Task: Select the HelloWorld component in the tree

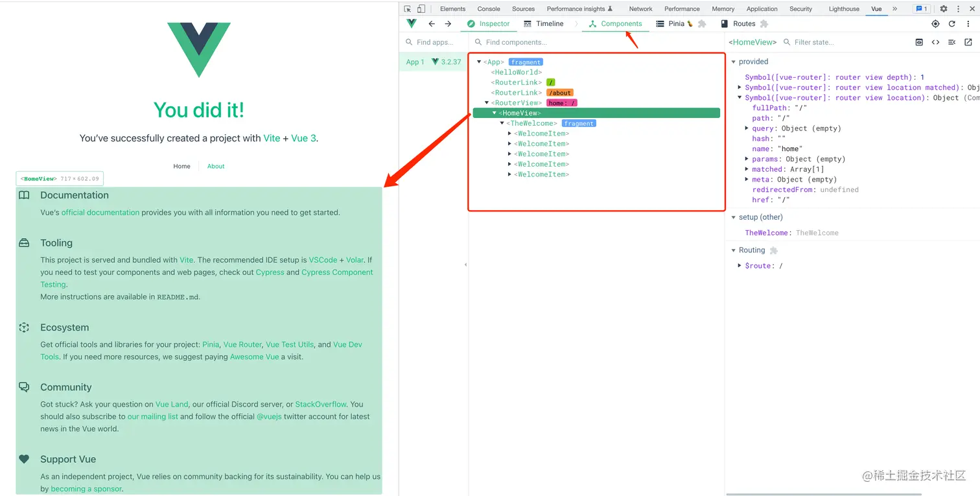Action: (517, 73)
